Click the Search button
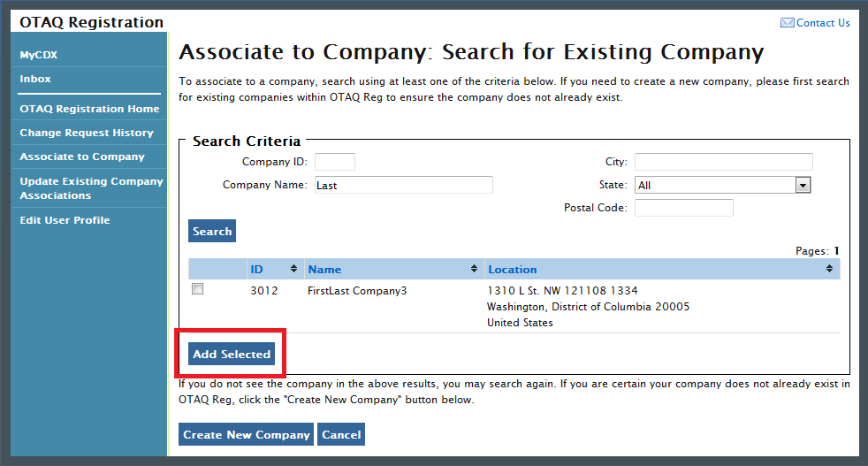Screen dimensions: 868x466 click(x=212, y=231)
